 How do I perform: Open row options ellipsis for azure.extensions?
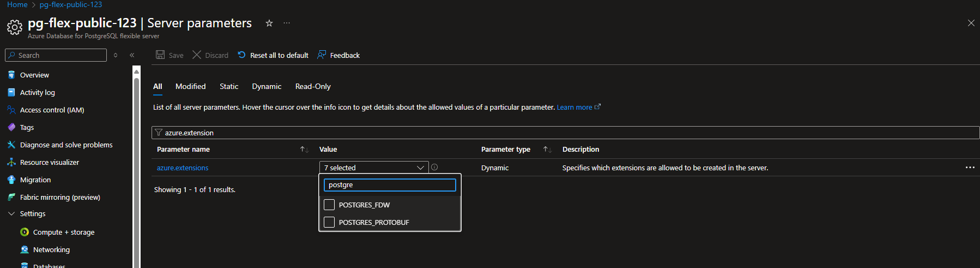point(970,168)
